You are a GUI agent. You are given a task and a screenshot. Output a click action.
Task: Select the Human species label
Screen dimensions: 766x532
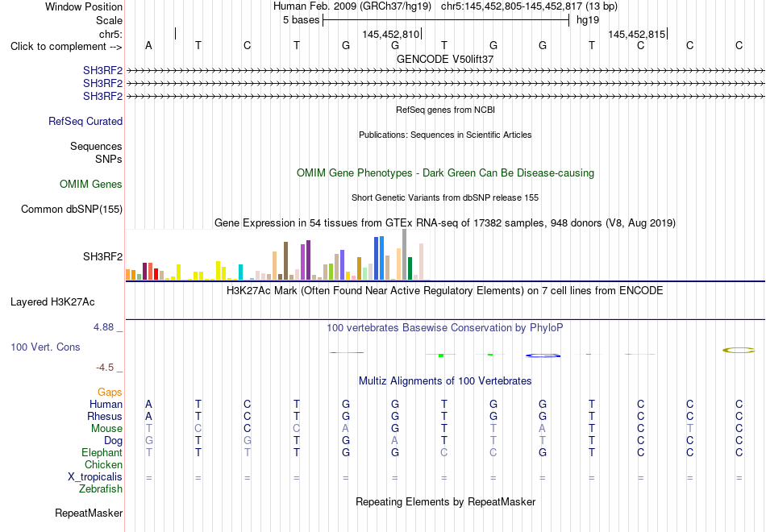click(x=106, y=404)
